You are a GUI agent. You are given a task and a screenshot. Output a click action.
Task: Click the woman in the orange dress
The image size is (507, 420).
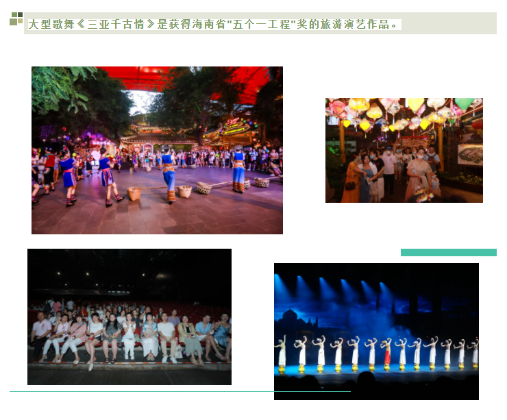(x=351, y=182)
